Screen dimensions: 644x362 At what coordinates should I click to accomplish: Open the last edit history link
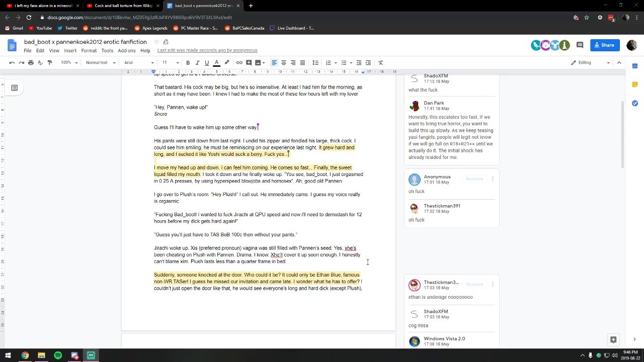(x=207, y=50)
